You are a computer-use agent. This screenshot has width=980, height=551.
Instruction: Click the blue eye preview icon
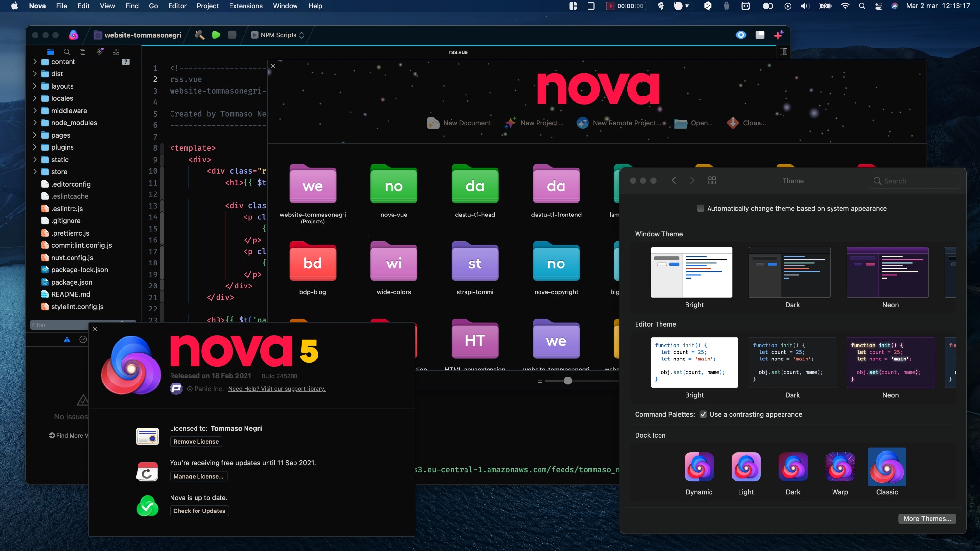[x=741, y=35]
